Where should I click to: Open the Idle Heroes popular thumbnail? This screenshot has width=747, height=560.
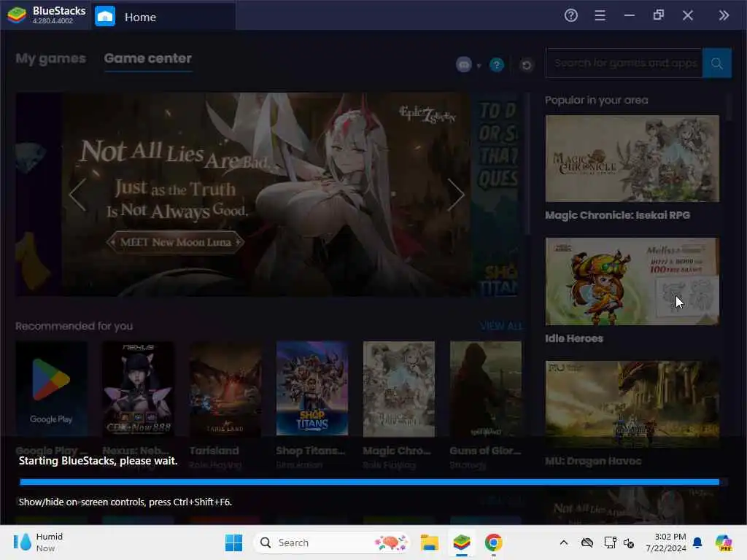click(632, 281)
